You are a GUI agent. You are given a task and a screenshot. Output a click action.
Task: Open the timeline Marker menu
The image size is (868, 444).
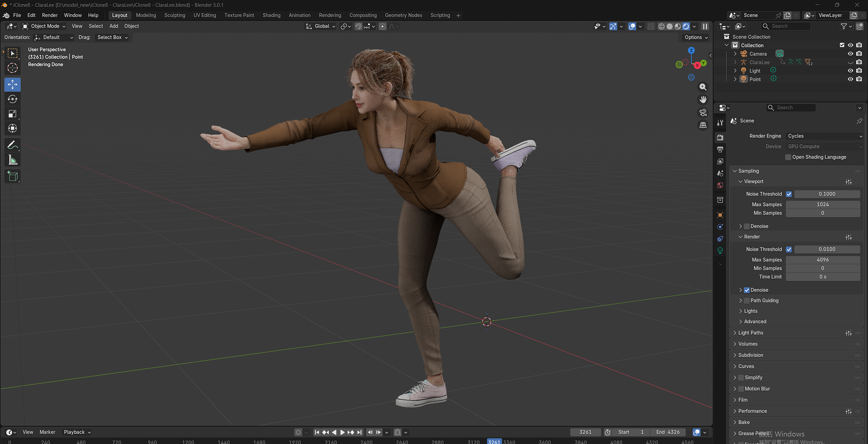(x=47, y=432)
